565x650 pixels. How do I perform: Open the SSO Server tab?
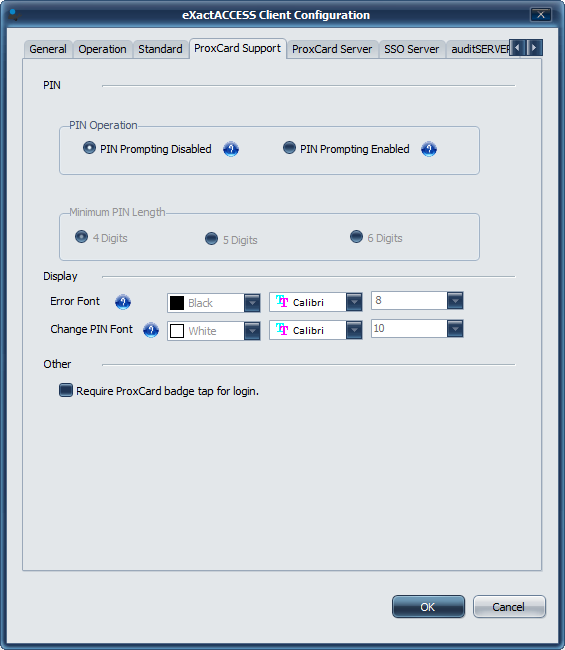[412, 49]
